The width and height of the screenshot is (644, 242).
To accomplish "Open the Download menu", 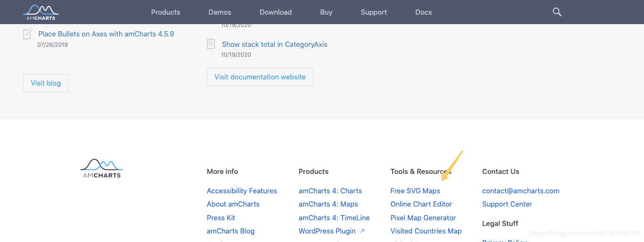I will tap(275, 12).
